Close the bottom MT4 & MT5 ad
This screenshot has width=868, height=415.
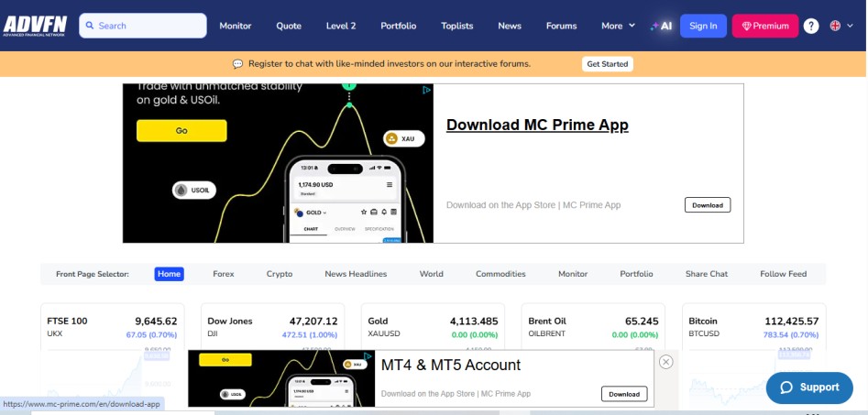[x=666, y=362]
